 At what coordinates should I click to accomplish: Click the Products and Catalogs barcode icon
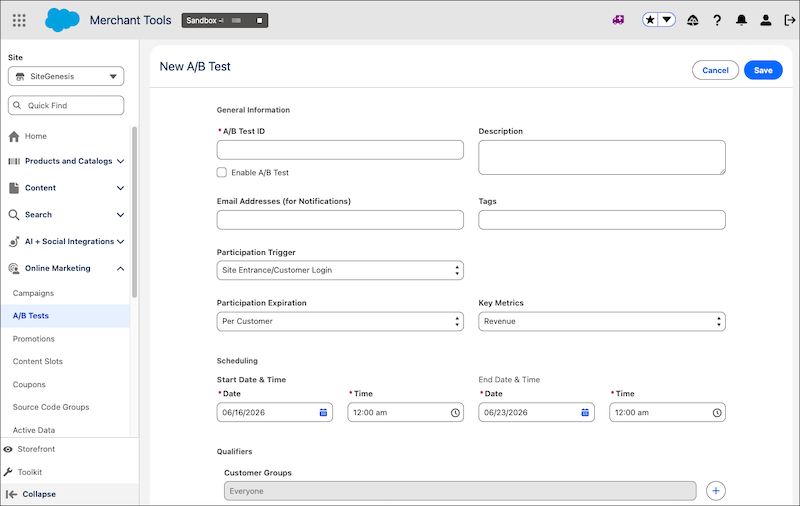tap(14, 161)
